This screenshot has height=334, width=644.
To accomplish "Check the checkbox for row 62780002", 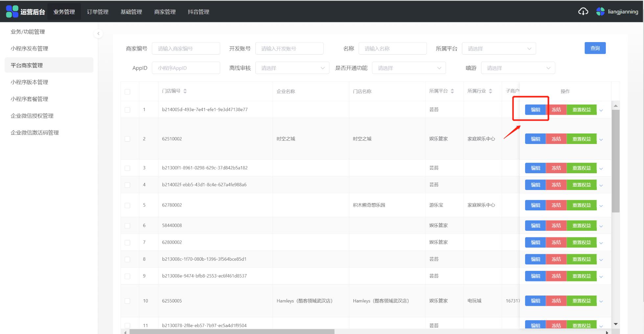I will tap(127, 205).
